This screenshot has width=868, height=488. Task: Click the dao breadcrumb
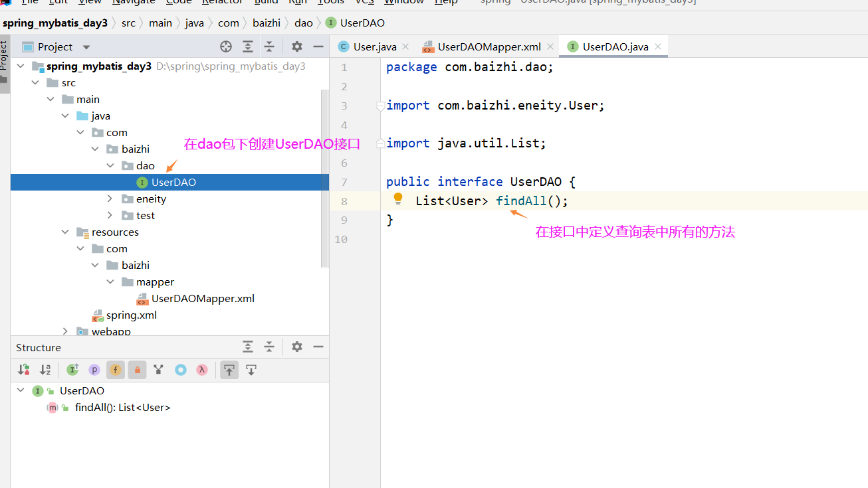click(x=304, y=23)
